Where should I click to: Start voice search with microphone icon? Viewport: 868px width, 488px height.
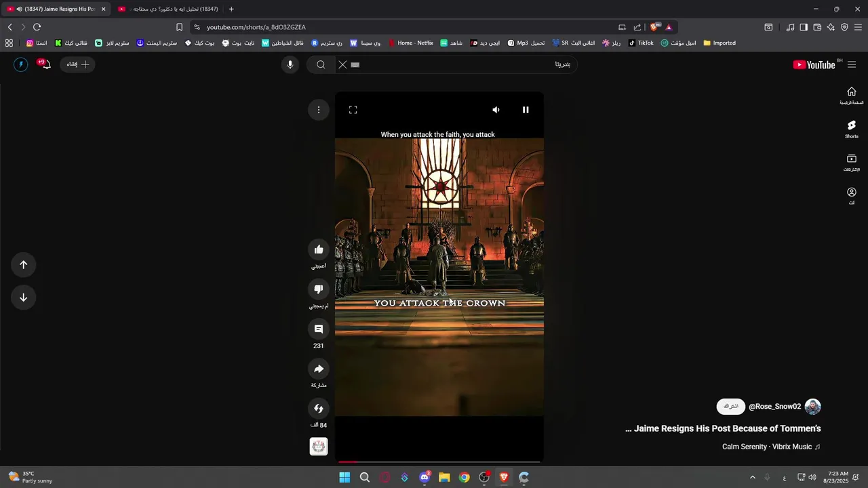tap(290, 64)
